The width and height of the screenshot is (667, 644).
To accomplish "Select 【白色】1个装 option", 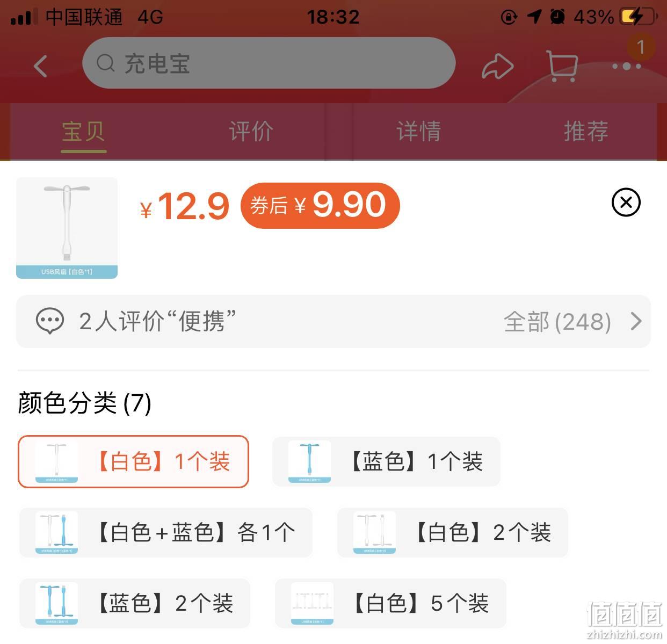I will 134,462.
